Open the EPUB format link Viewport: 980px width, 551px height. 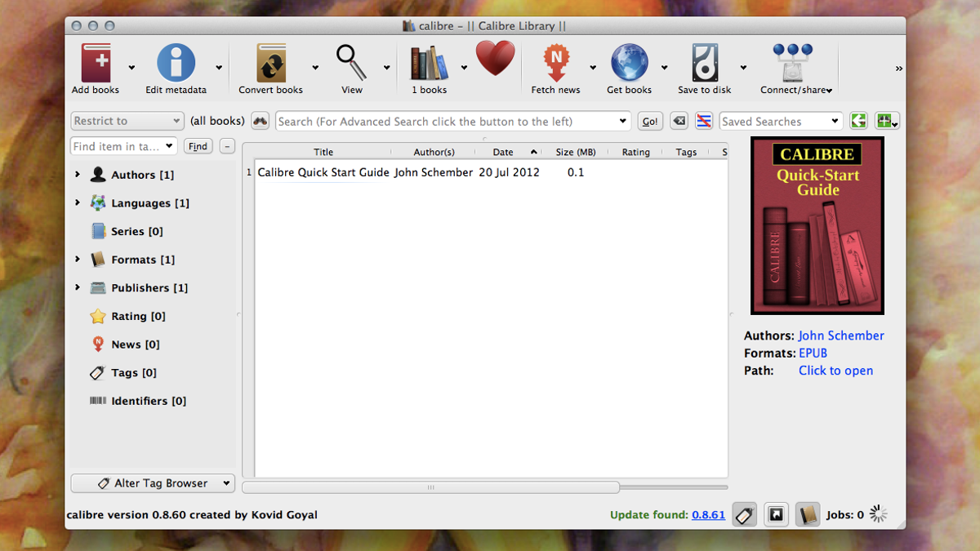813,353
